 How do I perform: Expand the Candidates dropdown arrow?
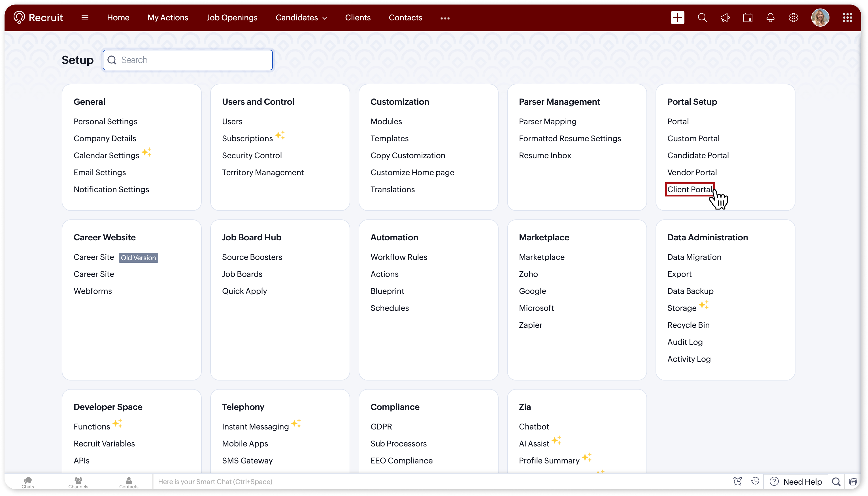click(x=325, y=18)
